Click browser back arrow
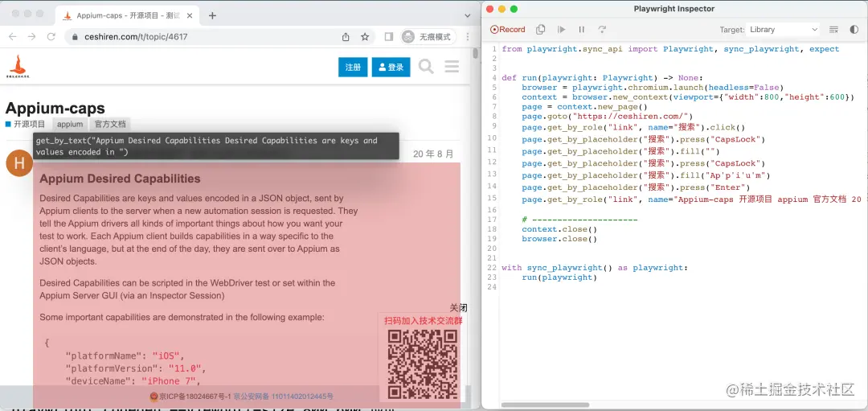 13,36
